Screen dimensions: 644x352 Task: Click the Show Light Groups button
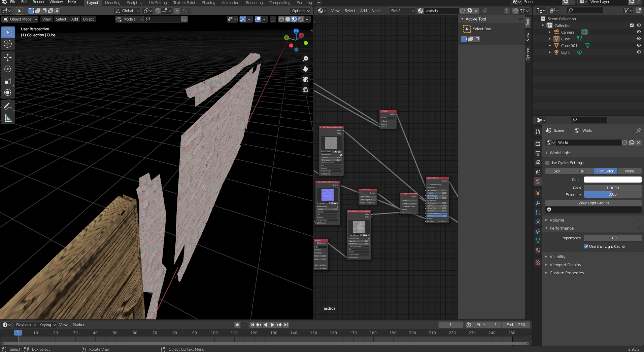coord(593,203)
